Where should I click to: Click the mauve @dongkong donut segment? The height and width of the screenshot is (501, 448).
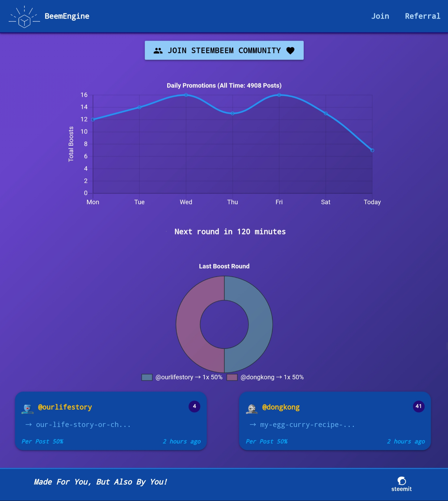pyautogui.click(x=188, y=324)
